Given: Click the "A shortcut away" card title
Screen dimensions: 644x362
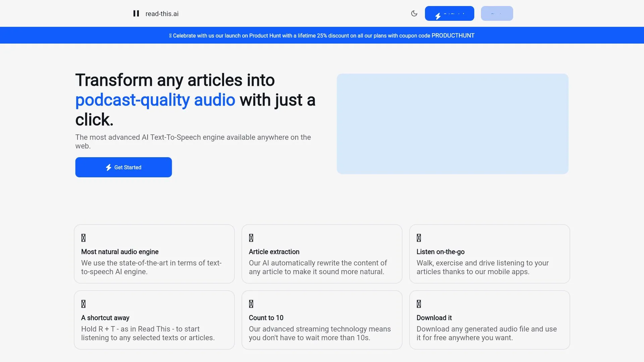Looking at the screenshot, I should coord(105,318).
